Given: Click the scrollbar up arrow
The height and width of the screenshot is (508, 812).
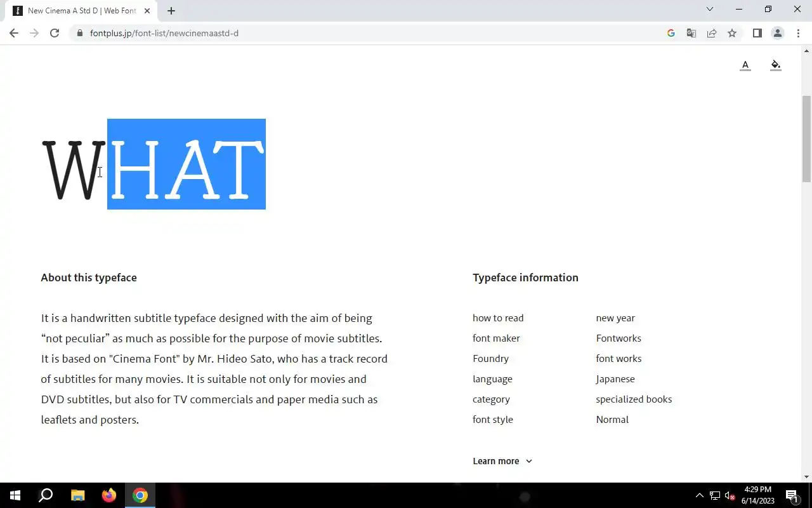Looking at the screenshot, I should (807, 50).
